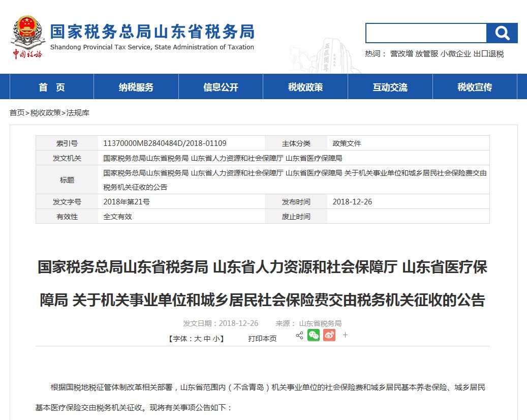
Task: Click the 发文机关 label cell
Action: tap(67, 158)
